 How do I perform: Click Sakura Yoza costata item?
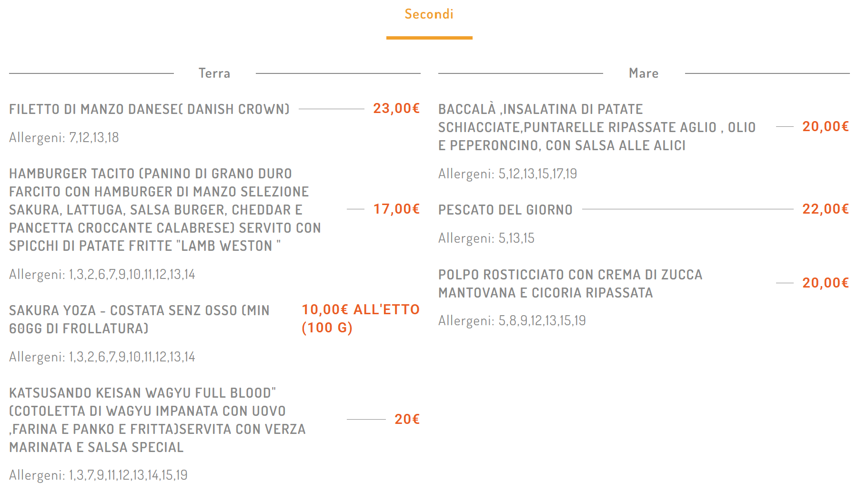tap(139, 319)
